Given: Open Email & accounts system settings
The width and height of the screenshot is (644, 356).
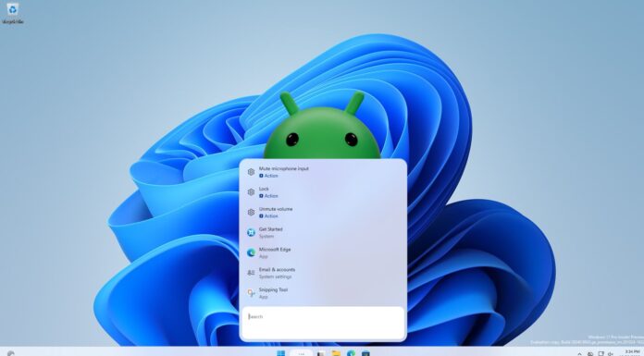Looking at the screenshot, I should click(x=323, y=273).
